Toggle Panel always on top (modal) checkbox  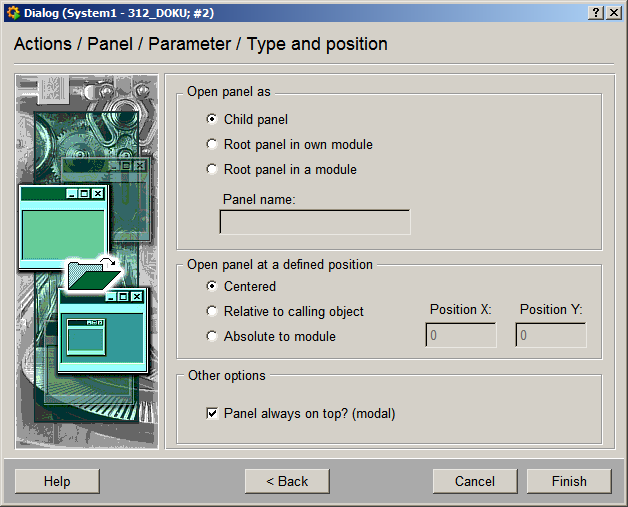pos(212,413)
